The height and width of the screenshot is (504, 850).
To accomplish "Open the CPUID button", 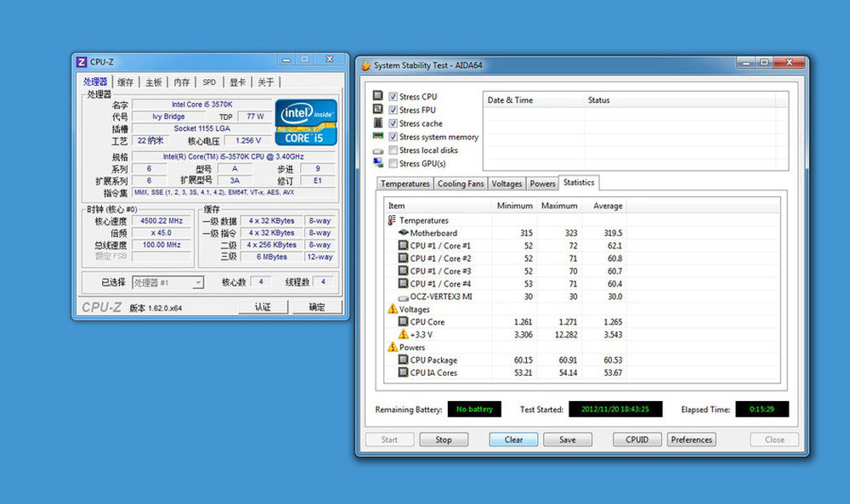I will point(637,439).
